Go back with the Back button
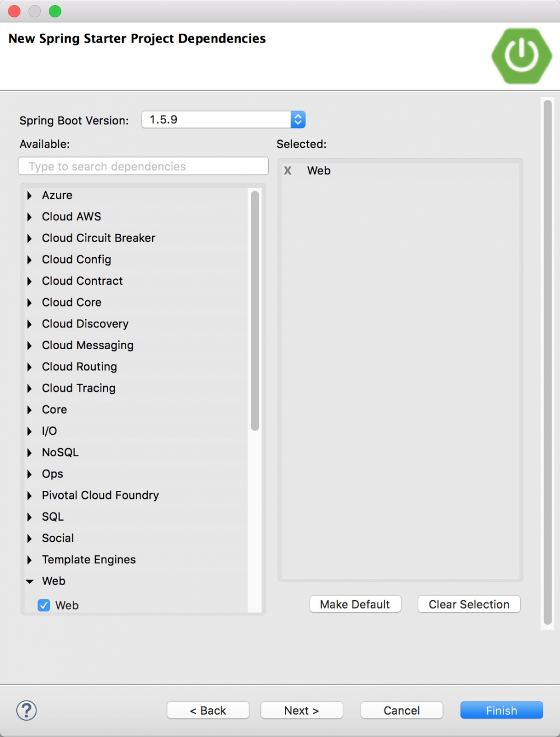 208,710
